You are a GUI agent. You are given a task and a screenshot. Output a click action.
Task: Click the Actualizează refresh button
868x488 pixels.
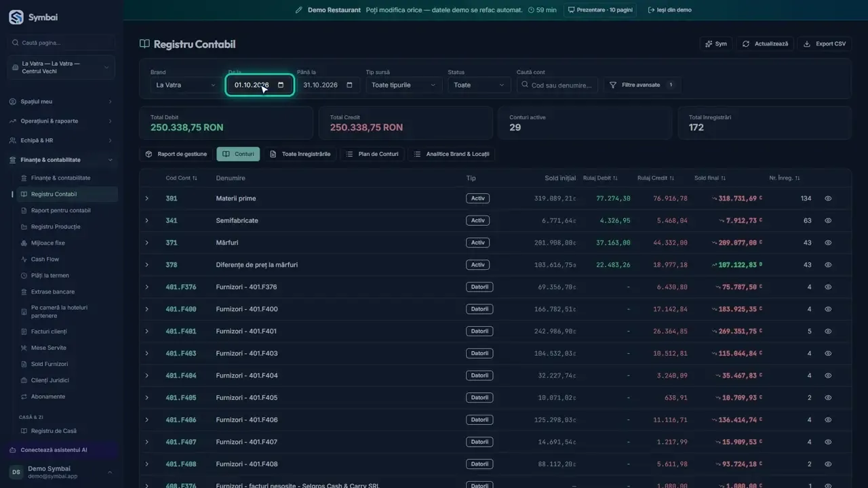tap(766, 44)
